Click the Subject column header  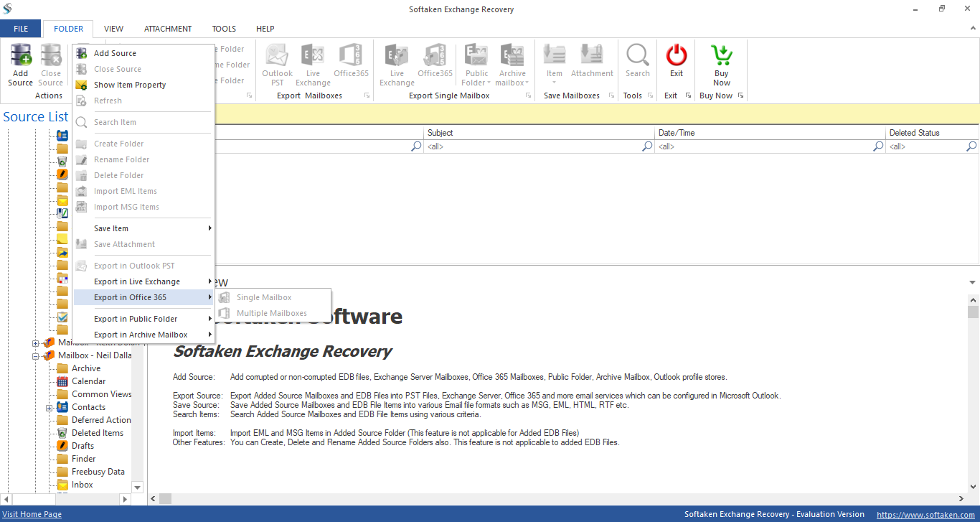(540, 133)
